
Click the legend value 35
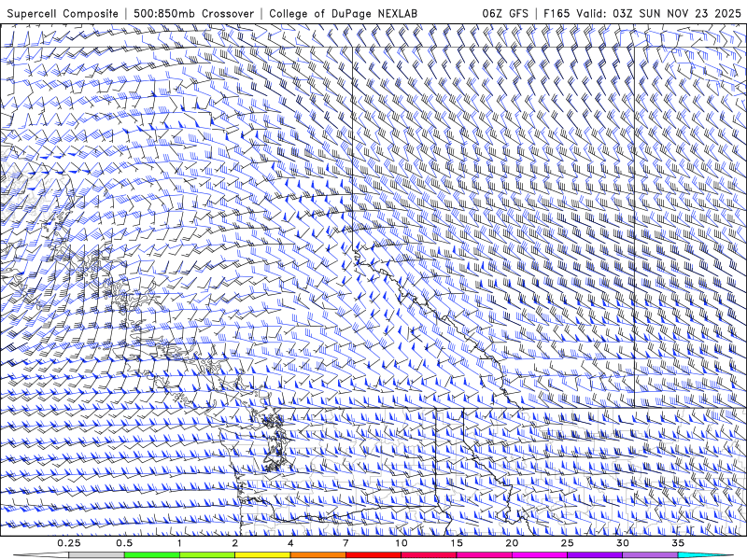678,543
